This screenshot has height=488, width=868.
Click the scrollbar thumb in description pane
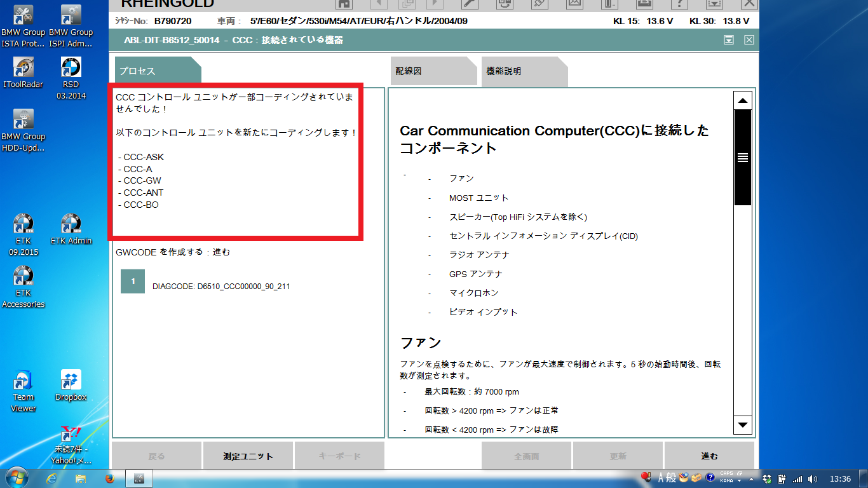point(742,158)
